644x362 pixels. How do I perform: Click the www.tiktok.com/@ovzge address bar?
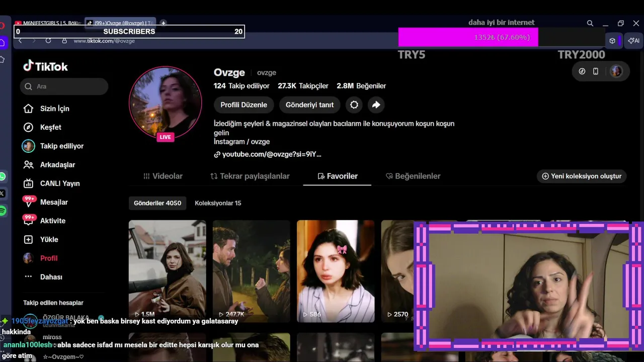[x=104, y=41]
